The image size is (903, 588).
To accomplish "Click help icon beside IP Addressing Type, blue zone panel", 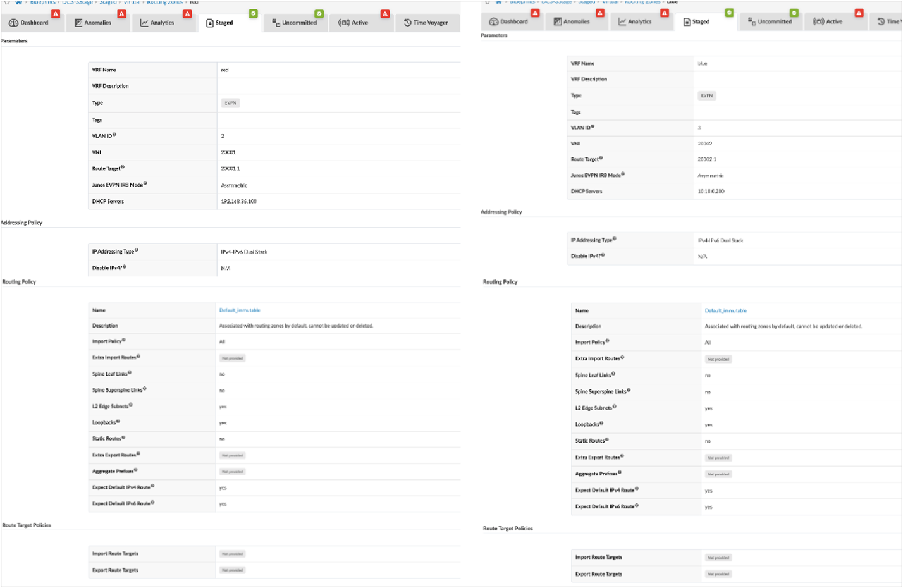I will pyautogui.click(x=615, y=239).
